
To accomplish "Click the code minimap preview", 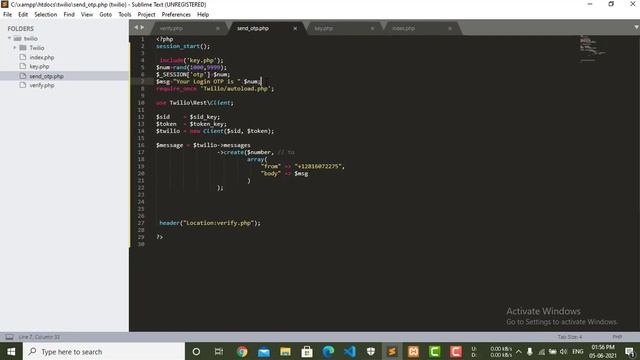I will coord(593,49).
